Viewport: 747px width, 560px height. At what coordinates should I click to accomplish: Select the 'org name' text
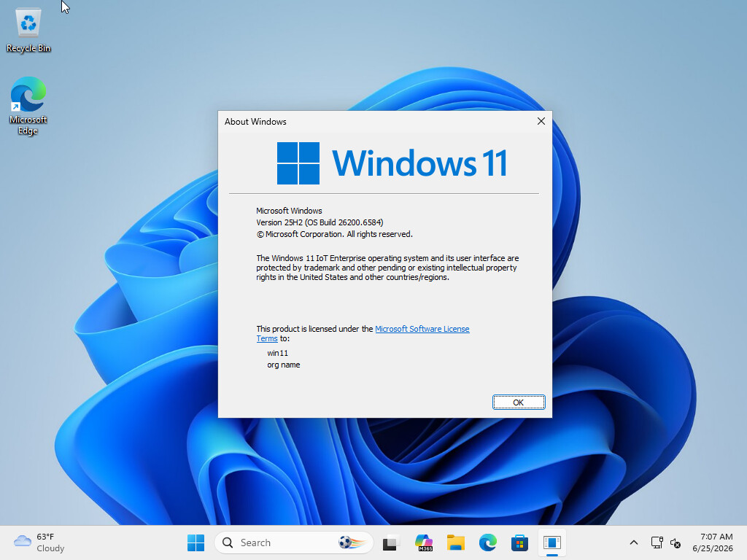pyautogui.click(x=284, y=365)
